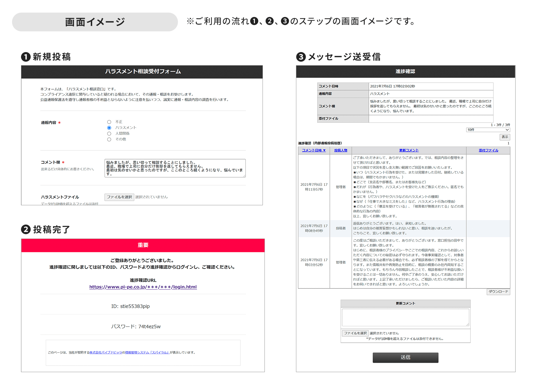538x392 pixels.
Task: Click the 送信 button
Action: 405,358
